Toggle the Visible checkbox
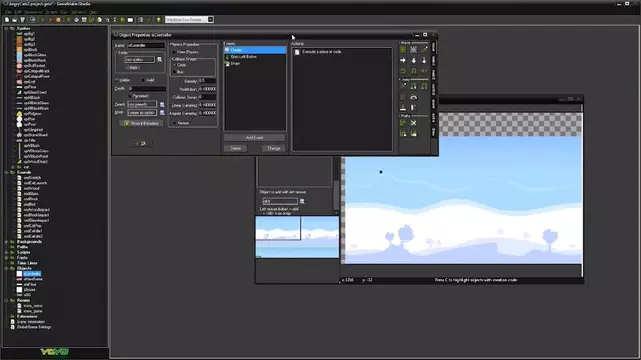The height and width of the screenshot is (360, 641). point(117,80)
